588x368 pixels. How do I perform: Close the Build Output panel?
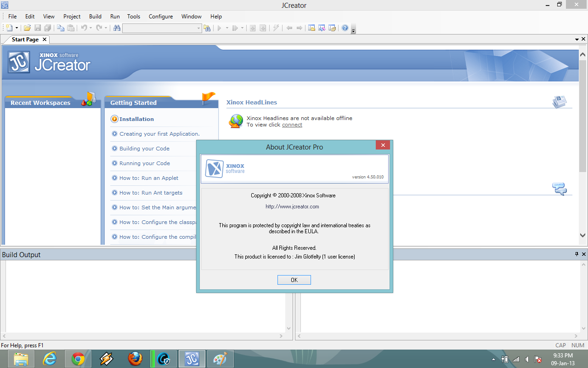tap(584, 254)
